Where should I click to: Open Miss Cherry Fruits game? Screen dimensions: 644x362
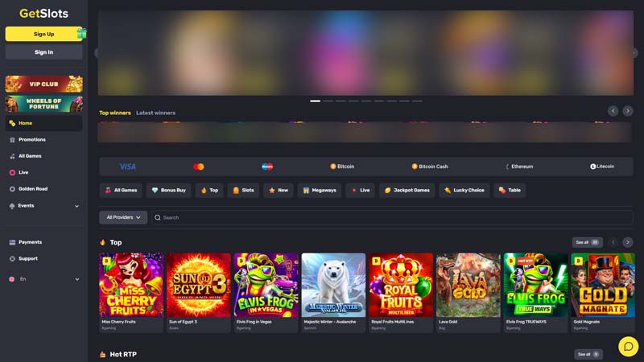point(131,292)
